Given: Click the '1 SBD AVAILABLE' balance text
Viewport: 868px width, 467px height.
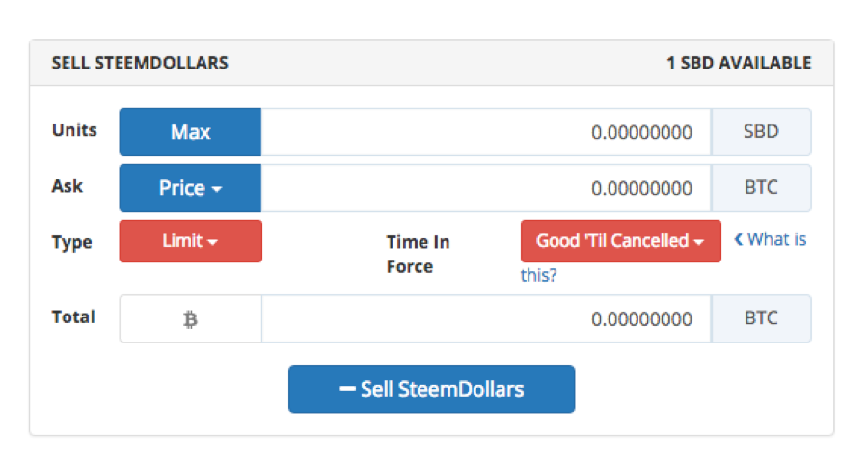Looking at the screenshot, I should pyautogui.click(x=739, y=63).
